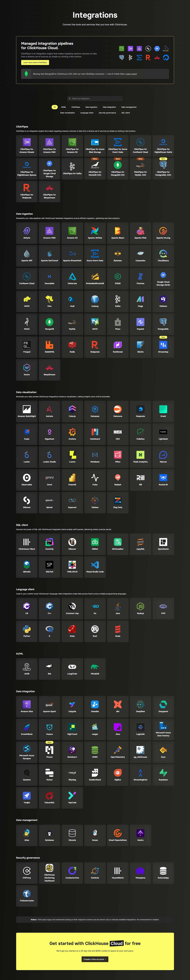Select the Apache Beam card
This screenshot has height=980, width=190.
click(118, 233)
